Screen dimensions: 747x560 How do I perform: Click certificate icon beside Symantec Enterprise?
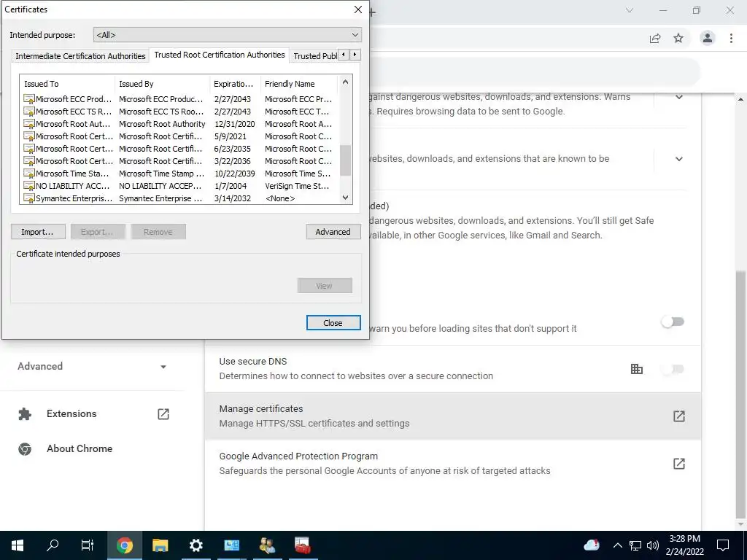pos(28,198)
